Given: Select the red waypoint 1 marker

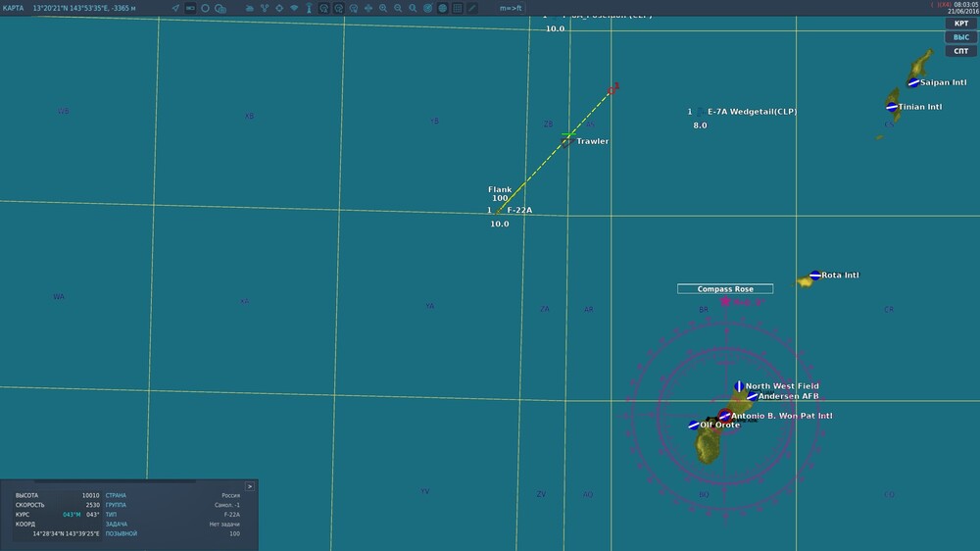Looking at the screenshot, I should [613, 89].
